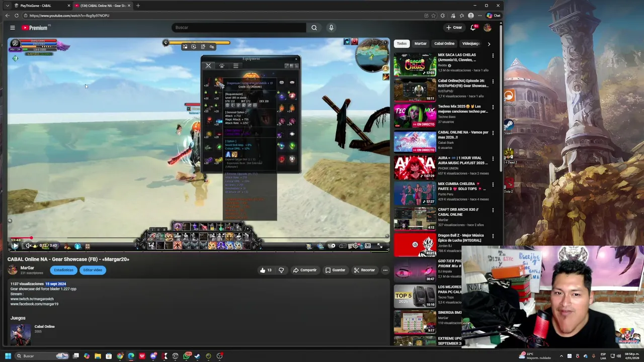Click the browser address bar URL
The height and width of the screenshot is (362, 644).
(69, 16)
